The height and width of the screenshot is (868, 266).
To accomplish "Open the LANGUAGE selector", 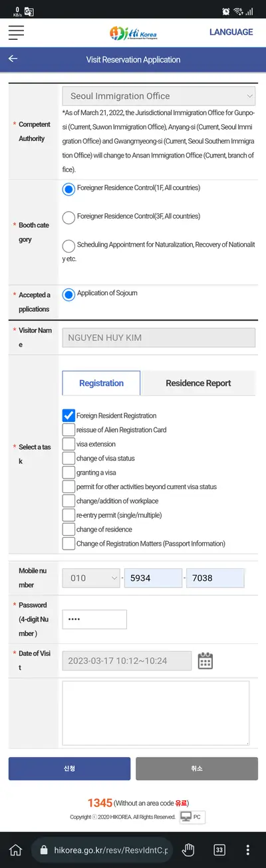I will pos(231,32).
